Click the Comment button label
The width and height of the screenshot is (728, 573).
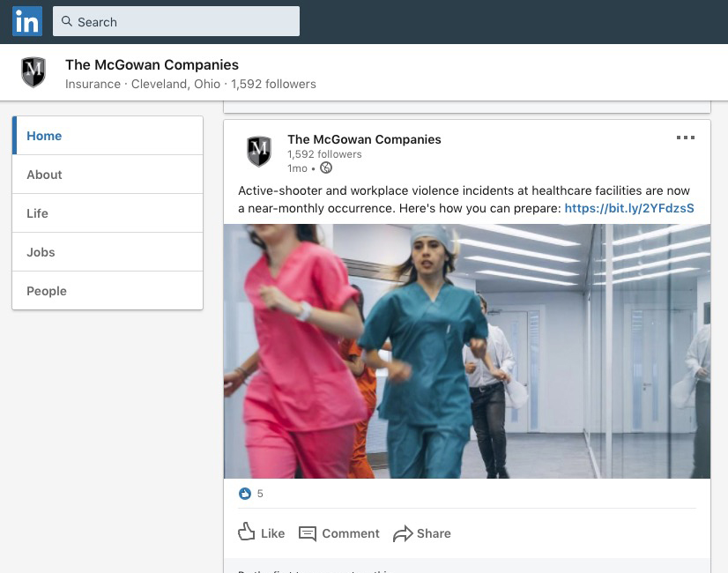pos(351,533)
